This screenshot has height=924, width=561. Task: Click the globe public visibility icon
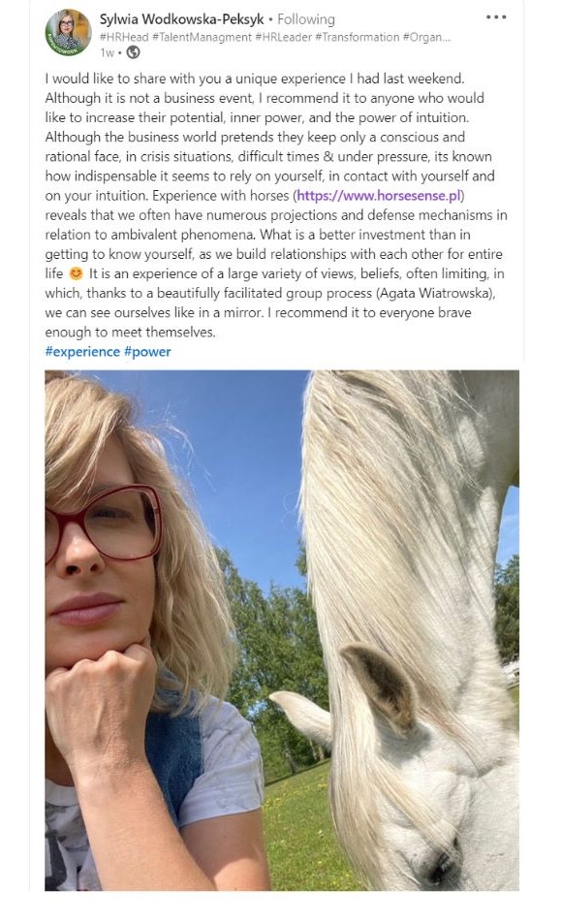pos(134,52)
